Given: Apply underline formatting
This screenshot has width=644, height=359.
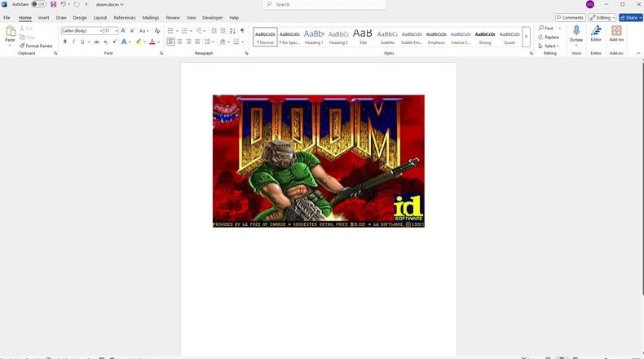Looking at the screenshot, I should tap(82, 42).
